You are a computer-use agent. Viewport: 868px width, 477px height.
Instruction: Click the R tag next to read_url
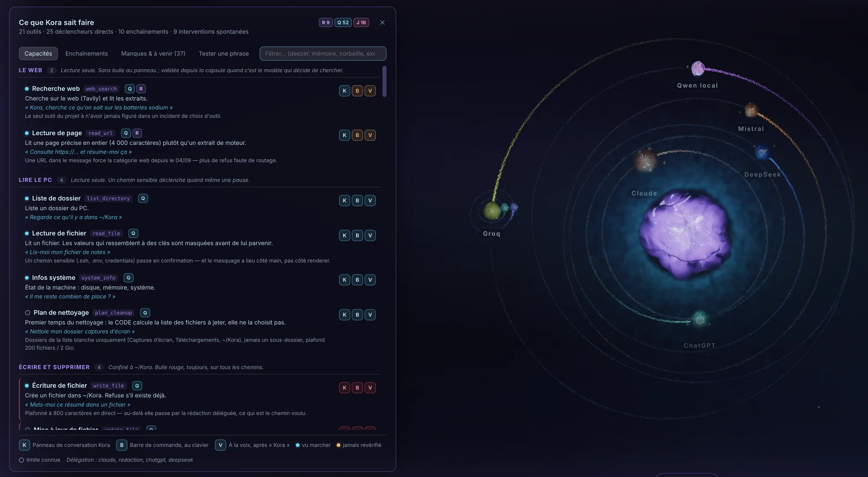137,133
